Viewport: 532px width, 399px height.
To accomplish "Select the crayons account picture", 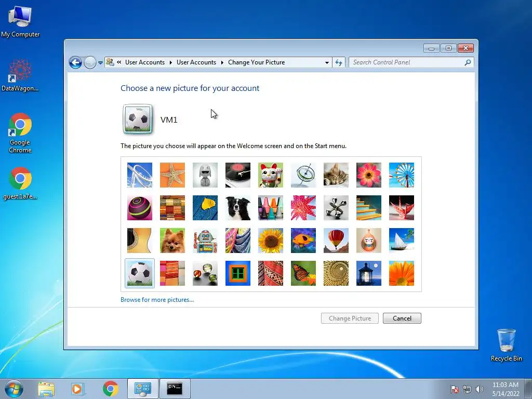I will coord(271,208).
